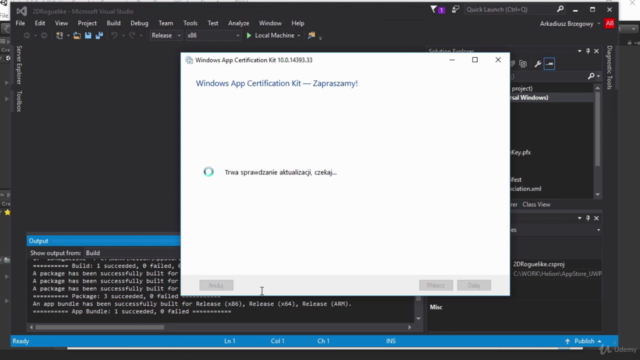Viewport: 640px width, 360px height.
Task: Click Solution Explorer show all files icon
Action: (523, 64)
